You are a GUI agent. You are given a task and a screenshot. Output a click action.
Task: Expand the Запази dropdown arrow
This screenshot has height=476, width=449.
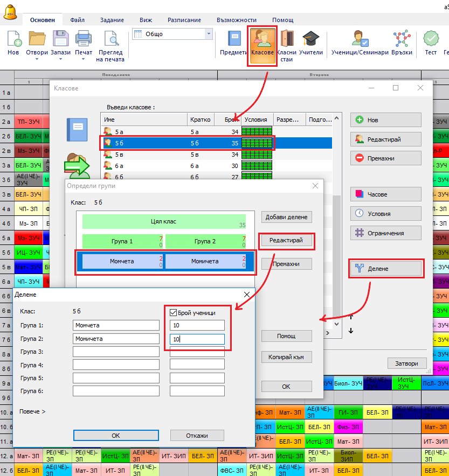click(60, 59)
